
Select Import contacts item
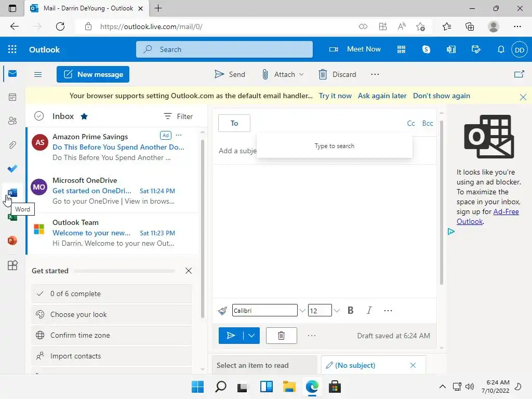point(112,356)
